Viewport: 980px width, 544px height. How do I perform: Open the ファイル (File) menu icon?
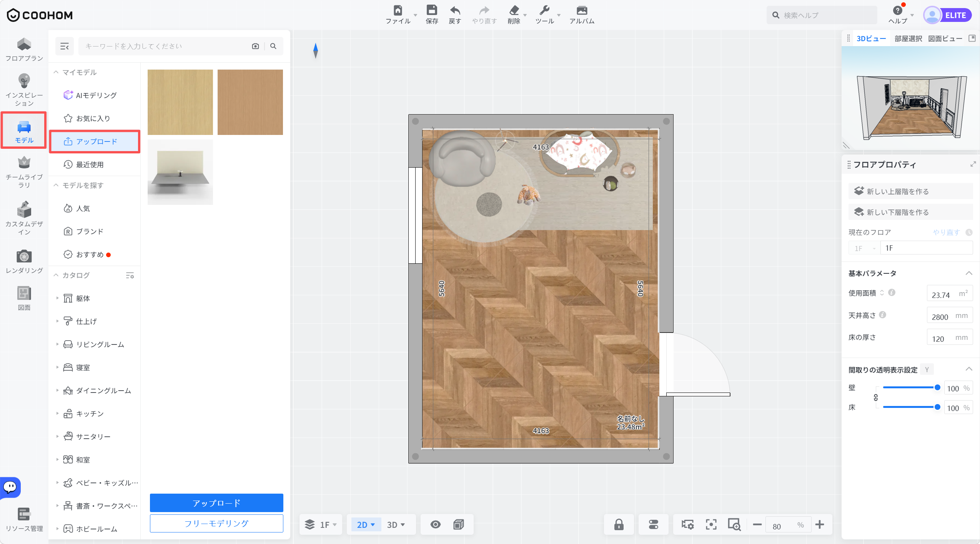click(398, 10)
